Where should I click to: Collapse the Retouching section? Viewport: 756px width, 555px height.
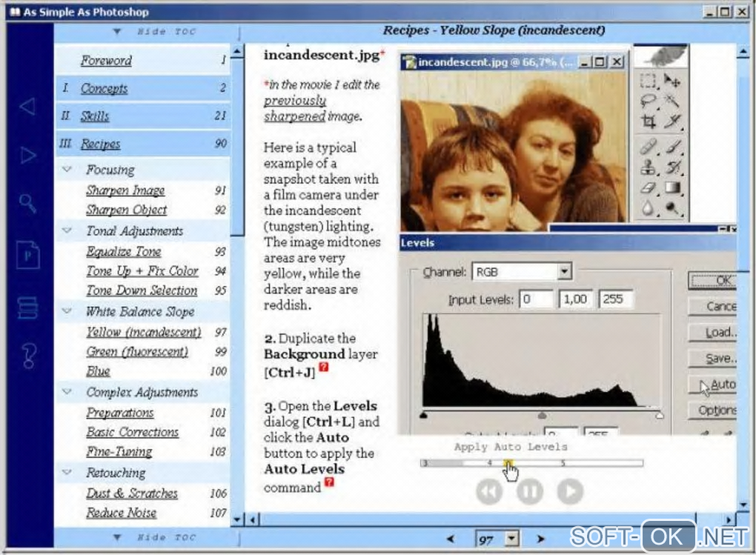(x=67, y=472)
